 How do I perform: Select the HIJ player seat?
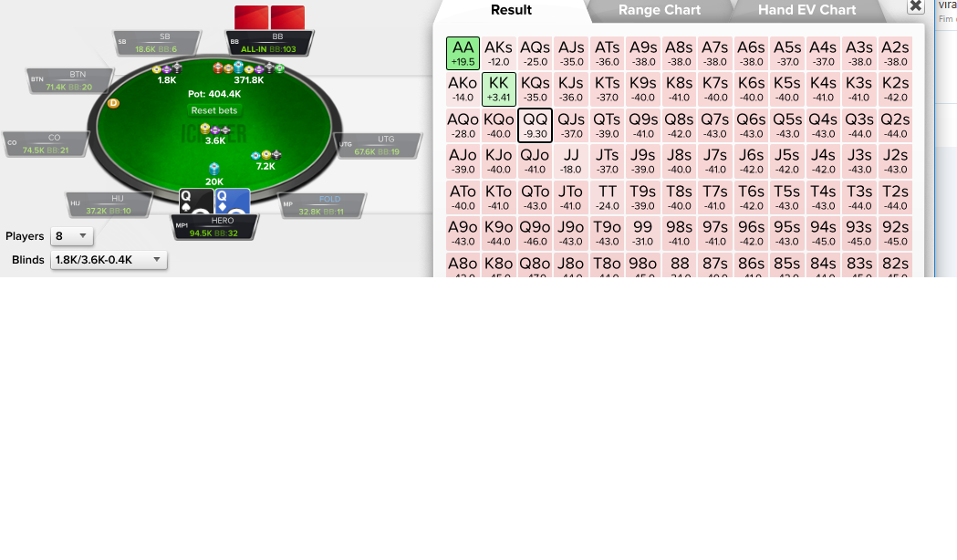[109, 205]
